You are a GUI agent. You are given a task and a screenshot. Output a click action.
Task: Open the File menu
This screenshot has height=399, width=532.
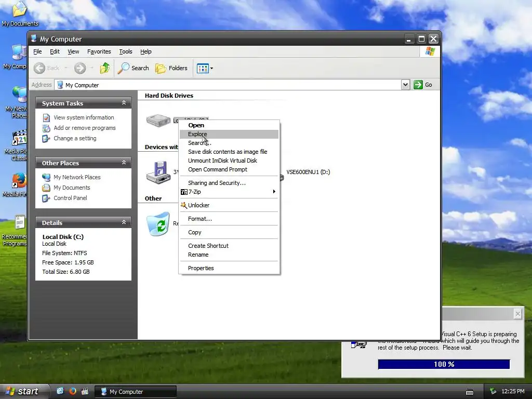(37, 51)
